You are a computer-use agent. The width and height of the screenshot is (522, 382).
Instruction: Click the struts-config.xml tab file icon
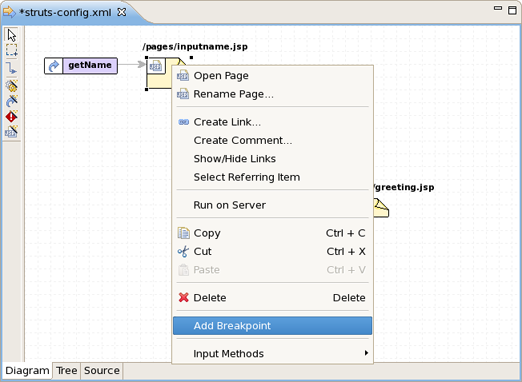pos(9,12)
